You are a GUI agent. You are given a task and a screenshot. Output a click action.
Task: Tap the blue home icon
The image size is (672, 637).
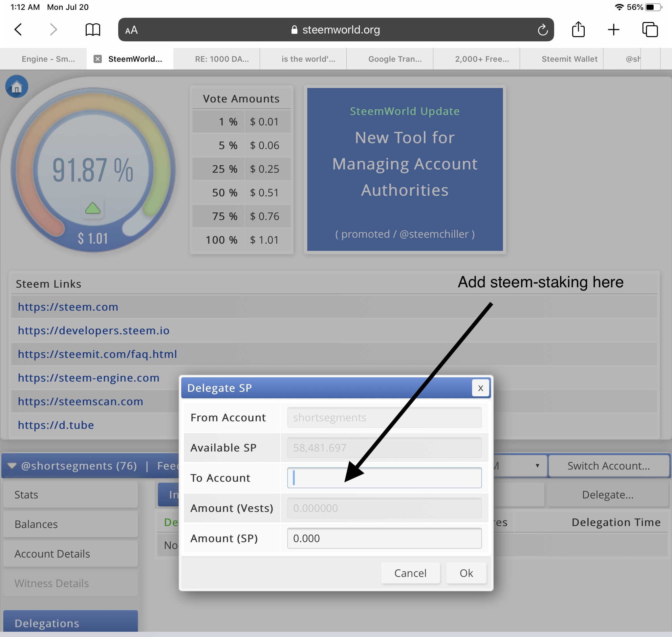coord(17,87)
